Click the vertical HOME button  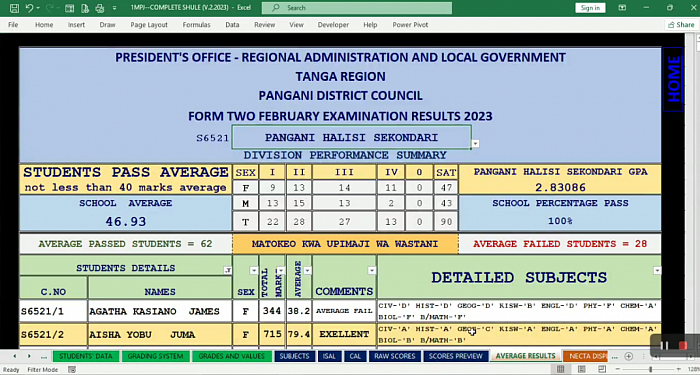click(673, 79)
